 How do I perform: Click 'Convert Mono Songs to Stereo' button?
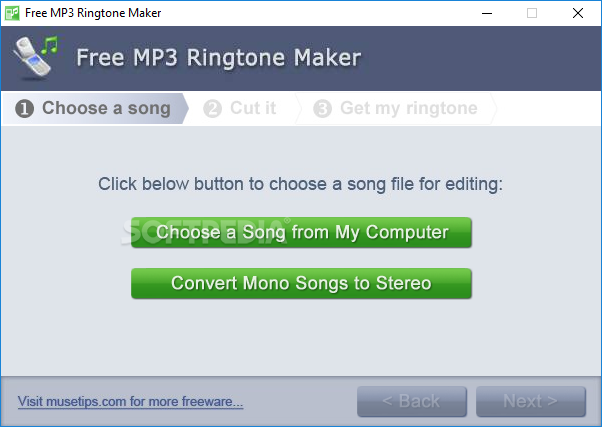(301, 283)
